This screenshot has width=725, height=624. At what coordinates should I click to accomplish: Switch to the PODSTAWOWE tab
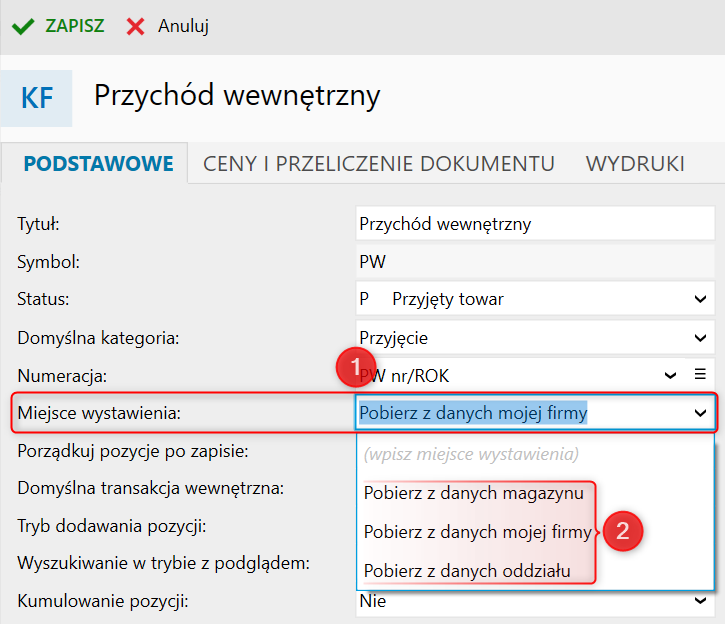[98, 164]
